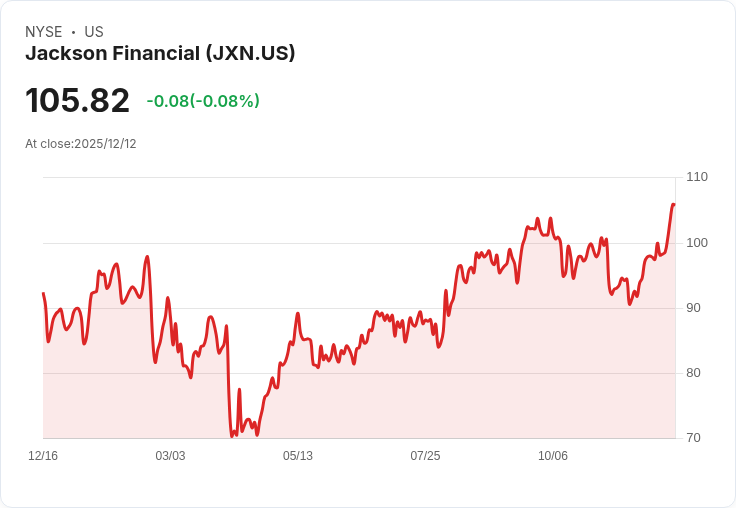Click the At close:2025/12/12 timestamp
Viewport: 736px width, 508px height.
click(x=81, y=144)
